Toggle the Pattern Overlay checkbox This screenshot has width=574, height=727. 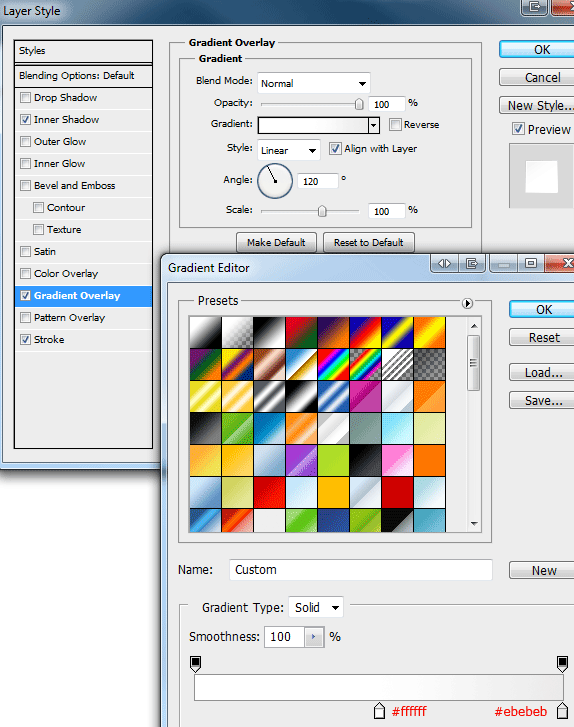(x=26, y=318)
